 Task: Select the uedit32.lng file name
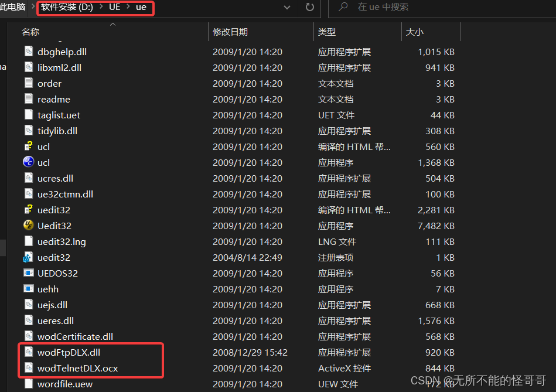click(x=62, y=242)
